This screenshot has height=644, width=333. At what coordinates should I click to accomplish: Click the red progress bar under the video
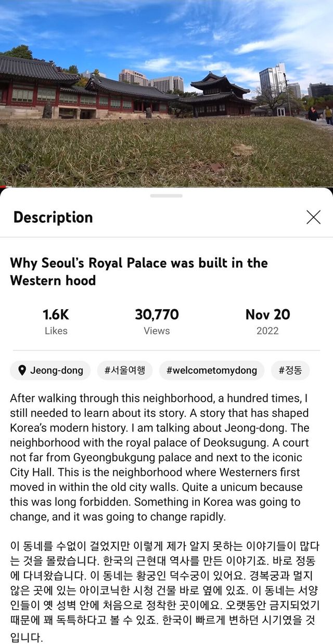tap(2, 186)
